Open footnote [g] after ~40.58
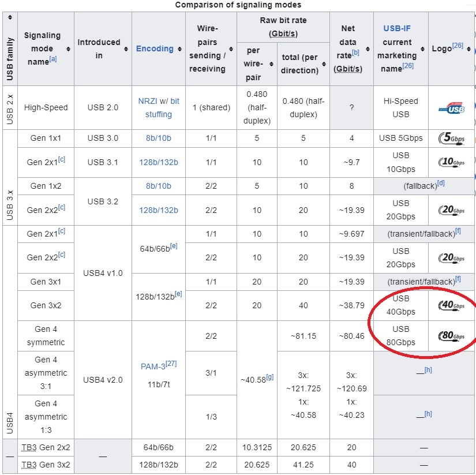476x475 pixels. tap(270, 377)
